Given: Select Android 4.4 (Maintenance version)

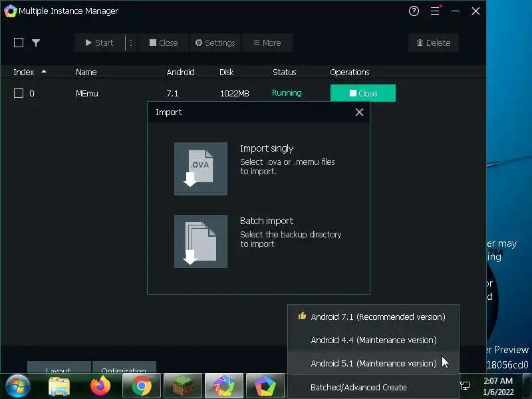Looking at the screenshot, I should (x=373, y=340).
